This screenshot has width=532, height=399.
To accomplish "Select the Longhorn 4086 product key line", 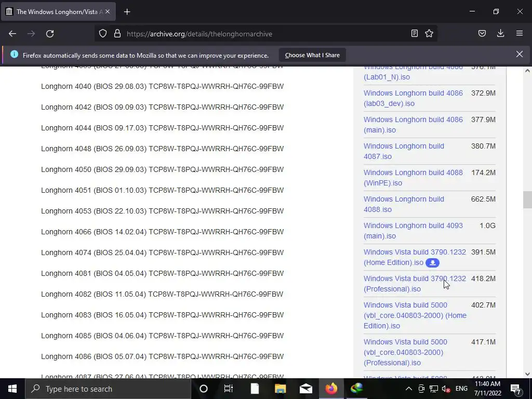I will pos(162,356).
